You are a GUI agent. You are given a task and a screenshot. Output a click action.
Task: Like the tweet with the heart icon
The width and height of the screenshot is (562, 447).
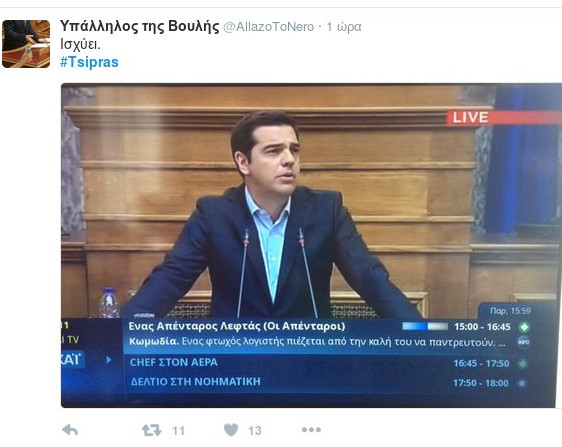pos(231,430)
